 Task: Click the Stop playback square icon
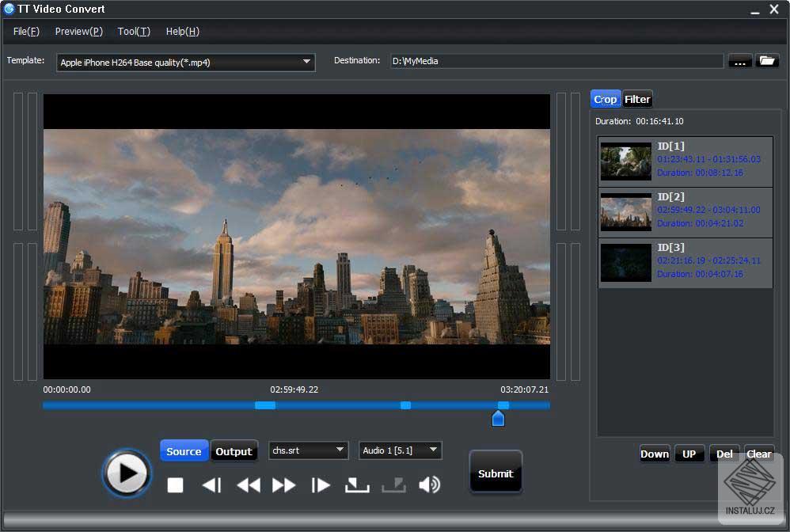(x=175, y=485)
